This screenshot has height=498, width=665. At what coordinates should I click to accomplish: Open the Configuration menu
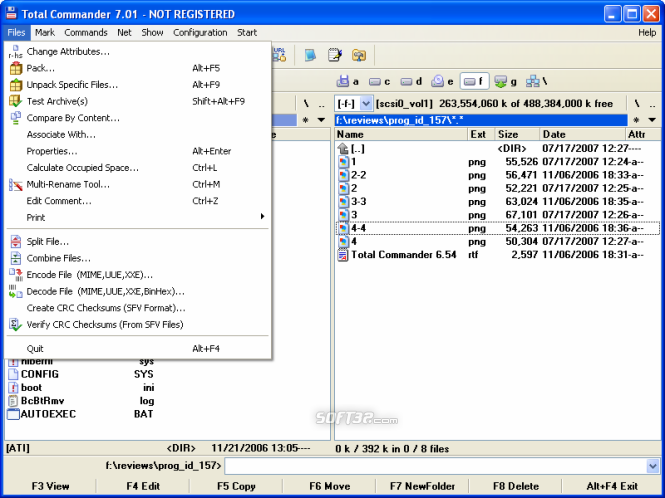(200, 33)
